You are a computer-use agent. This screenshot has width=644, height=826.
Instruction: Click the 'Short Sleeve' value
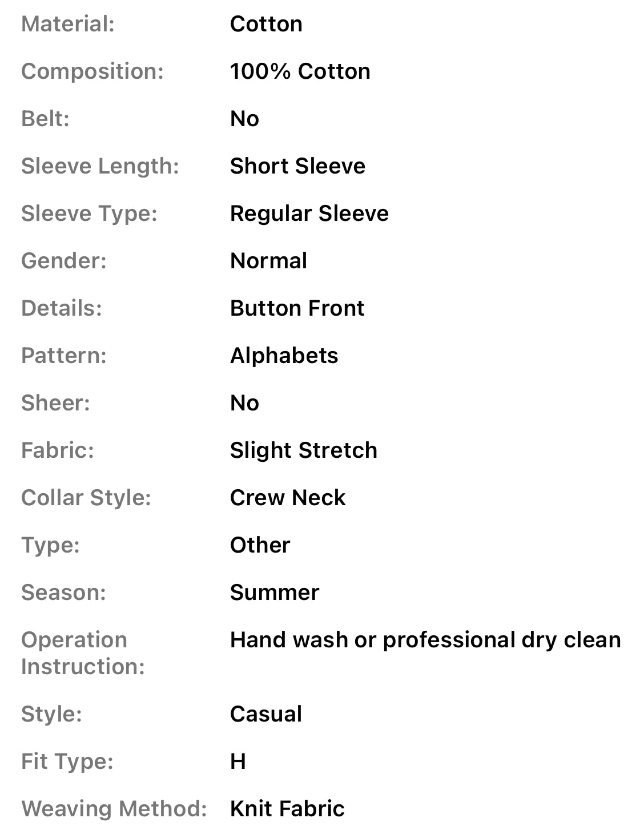tap(297, 166)
